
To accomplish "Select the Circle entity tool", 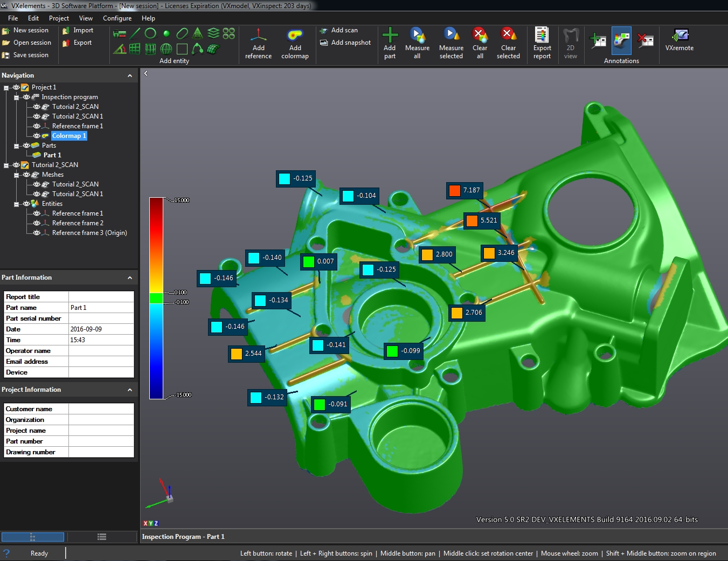I will (x=150, y=33).
